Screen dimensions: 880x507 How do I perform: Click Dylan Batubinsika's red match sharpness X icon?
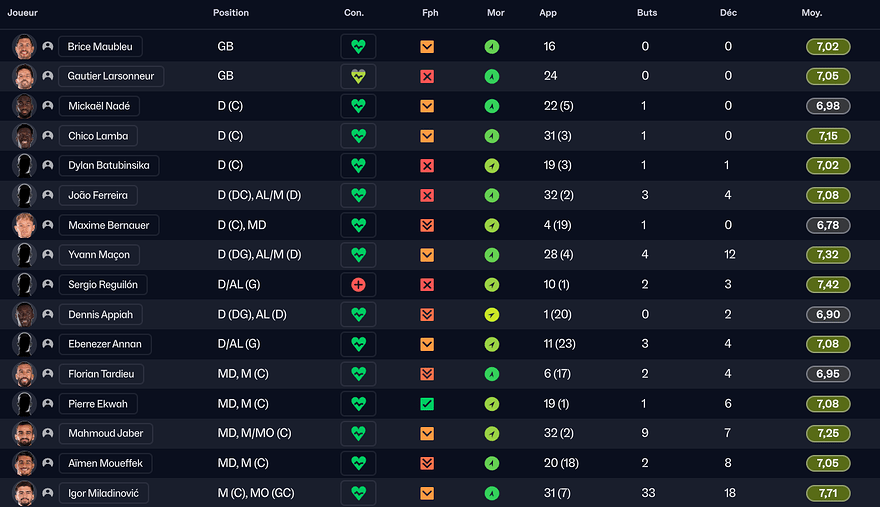pos(427,166)
